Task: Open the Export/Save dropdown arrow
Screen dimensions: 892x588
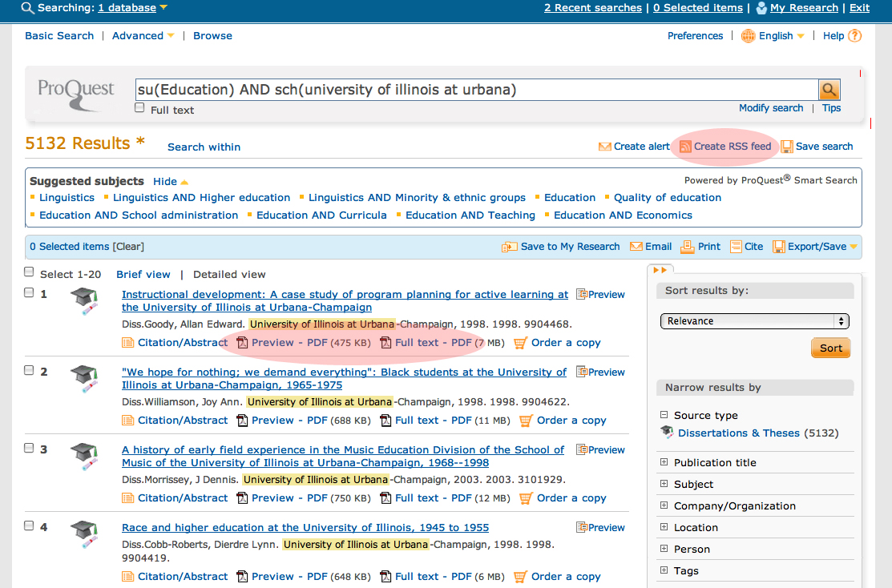Action: [854, 247]
